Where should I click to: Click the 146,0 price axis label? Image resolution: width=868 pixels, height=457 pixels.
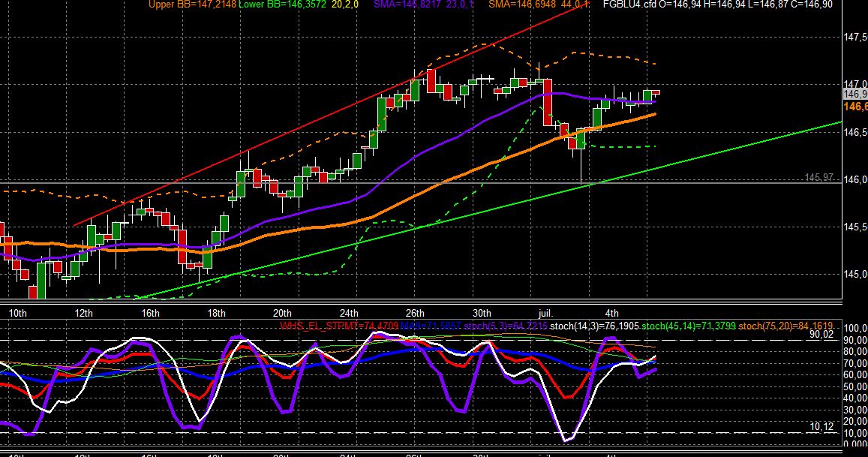click(855, 179)
